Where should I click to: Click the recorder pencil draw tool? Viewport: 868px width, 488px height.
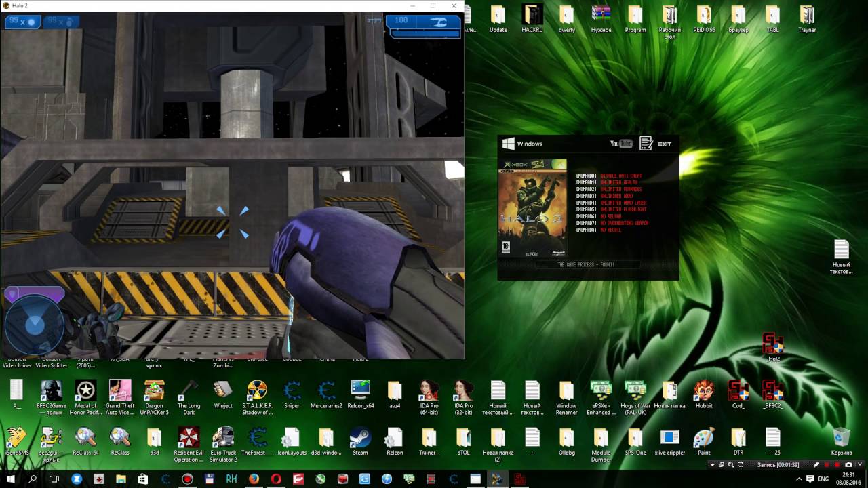tap(816, 465)
